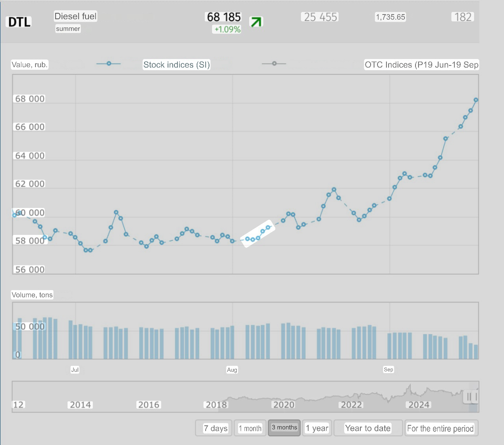Click 2016 in the navigator timeline

[x=148, y=405]
